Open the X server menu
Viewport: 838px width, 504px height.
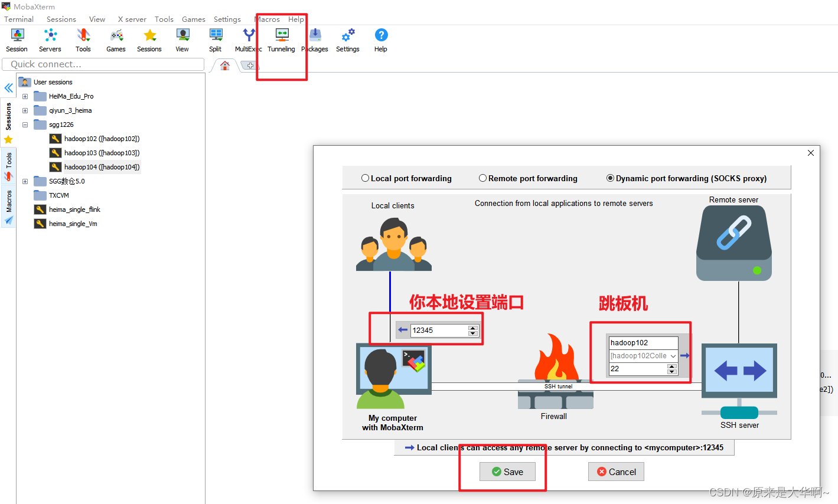tap(132, 19)
